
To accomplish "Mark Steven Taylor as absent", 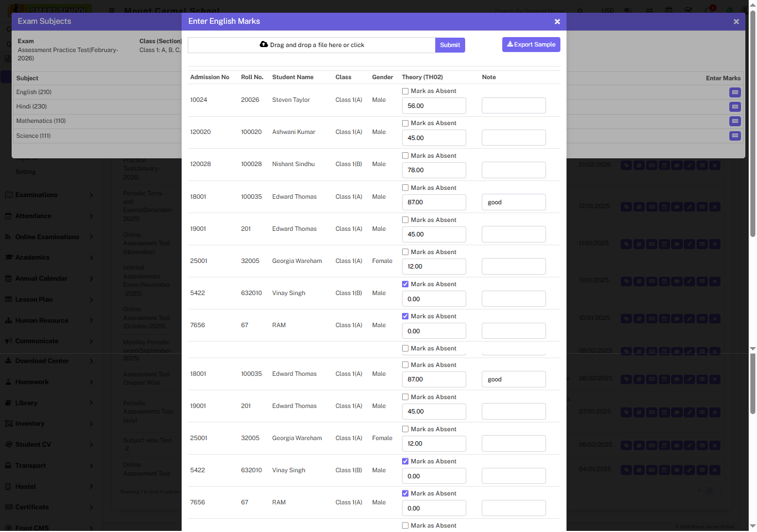I will 405,91.
